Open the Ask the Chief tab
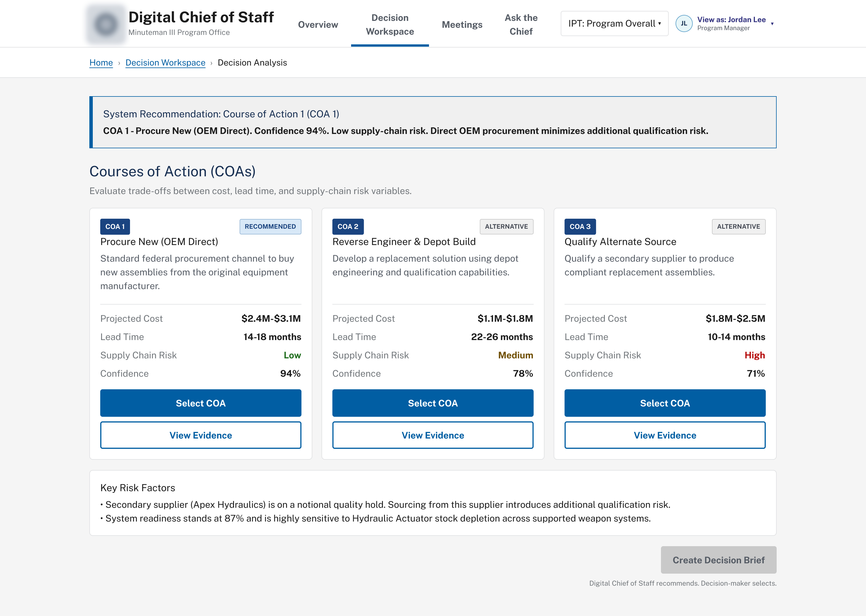Viewport: 866px width, 616px height. (x=521, y=25)
